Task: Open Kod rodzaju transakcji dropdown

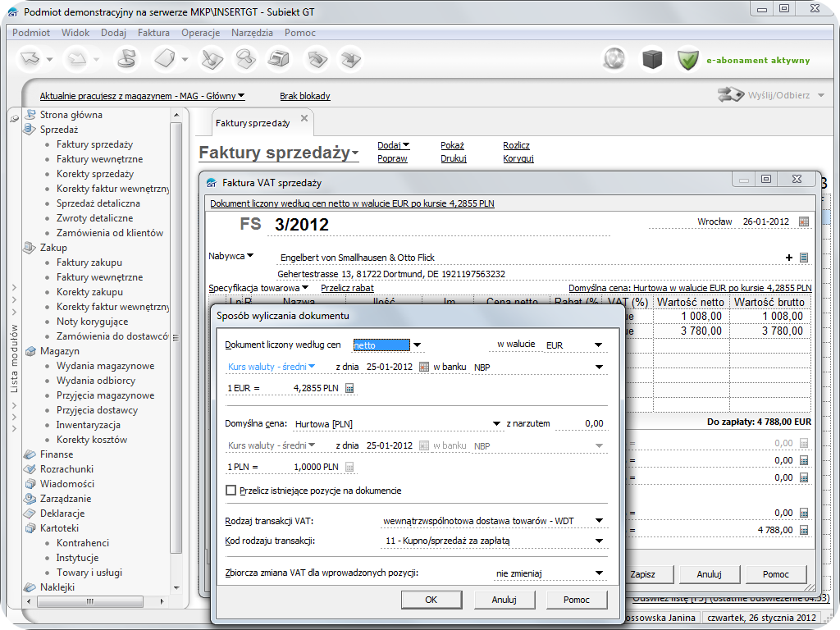Action: [x=599, y=541]
